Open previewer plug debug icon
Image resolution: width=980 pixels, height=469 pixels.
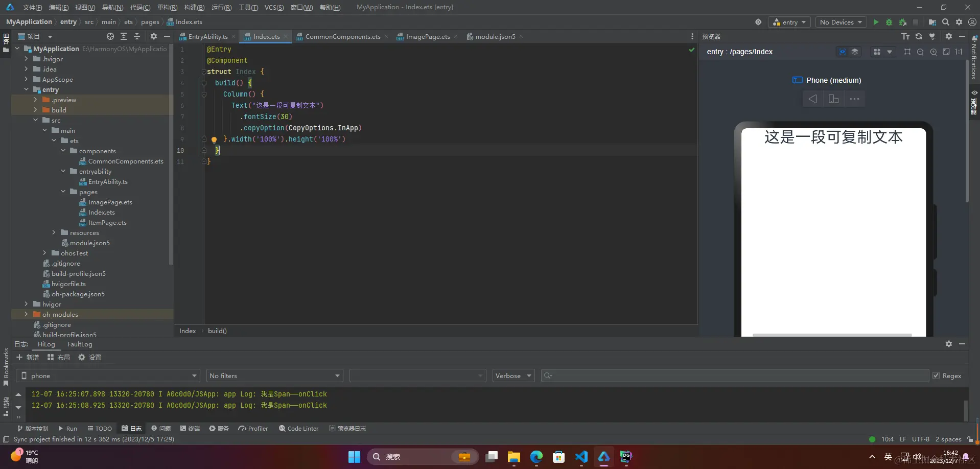(x=932, y=36)
